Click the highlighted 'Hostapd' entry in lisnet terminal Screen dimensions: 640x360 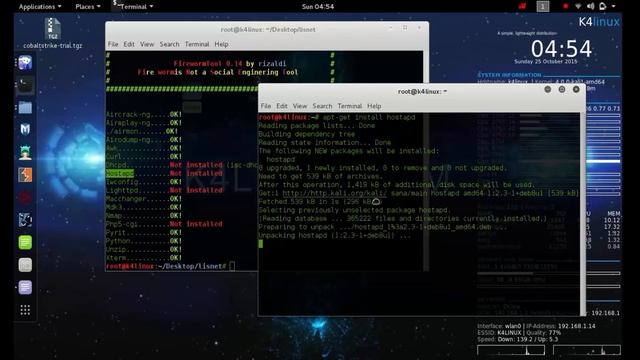(120, 173)
